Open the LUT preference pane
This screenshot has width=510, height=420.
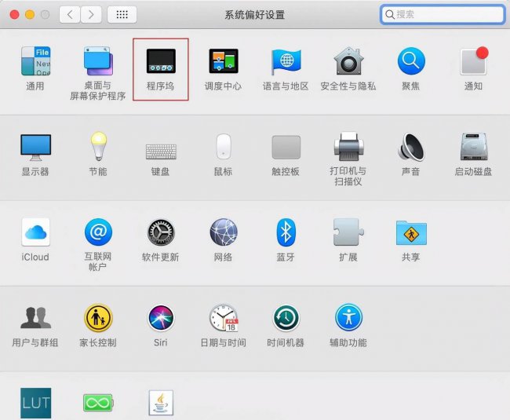pyautogui.click(x=36, y=403)
